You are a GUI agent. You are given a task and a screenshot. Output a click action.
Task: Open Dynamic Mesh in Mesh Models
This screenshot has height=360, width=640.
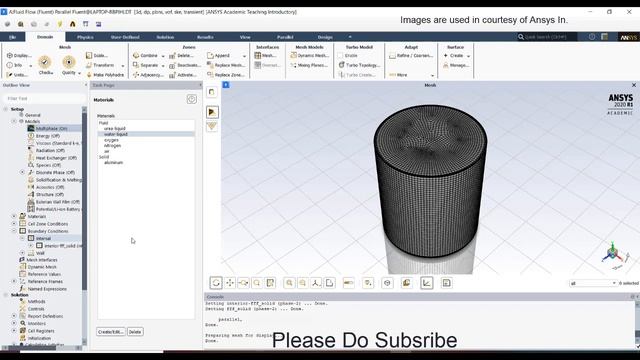tap(309, 56)
